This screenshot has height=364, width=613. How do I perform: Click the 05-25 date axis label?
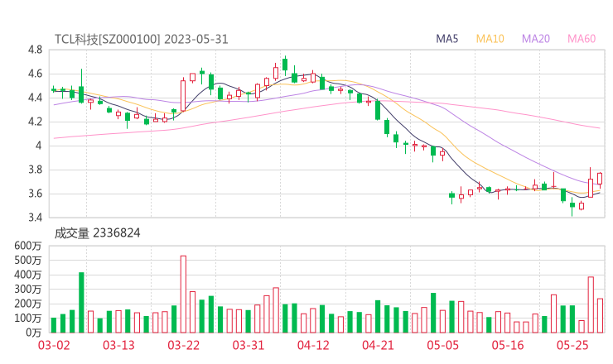[x=572, y=345]
